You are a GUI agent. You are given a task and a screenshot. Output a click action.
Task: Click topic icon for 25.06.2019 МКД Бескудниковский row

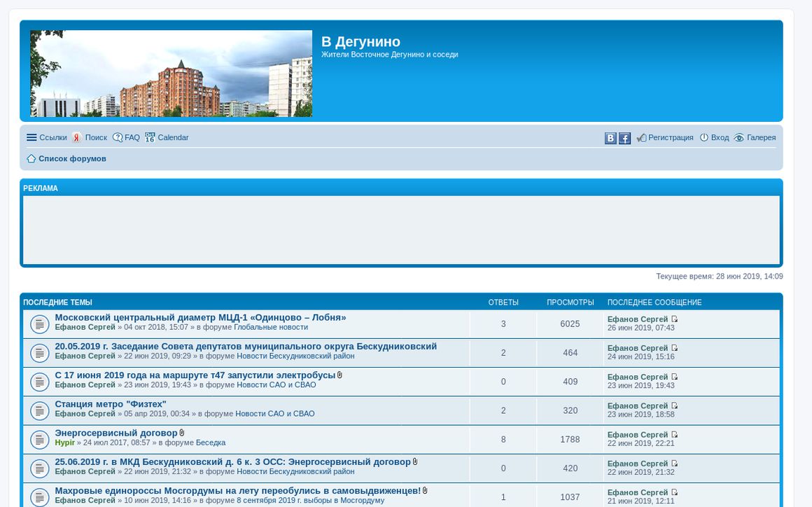39,469
